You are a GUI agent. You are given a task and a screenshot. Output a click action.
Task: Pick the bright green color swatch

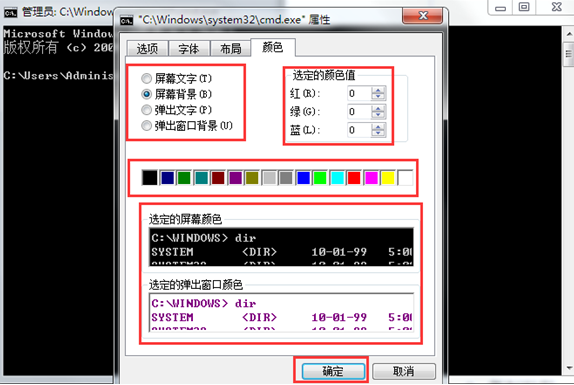(320, 178)
